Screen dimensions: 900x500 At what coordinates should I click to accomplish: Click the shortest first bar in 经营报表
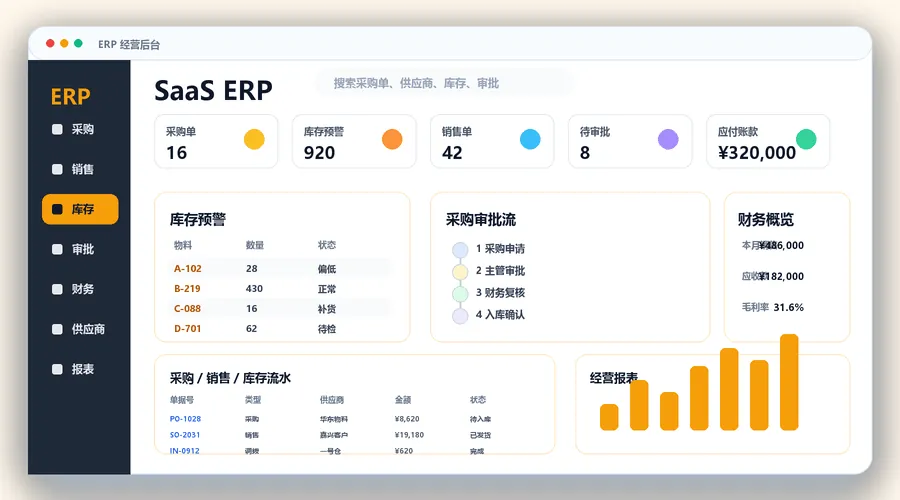[x=609, y=417]
